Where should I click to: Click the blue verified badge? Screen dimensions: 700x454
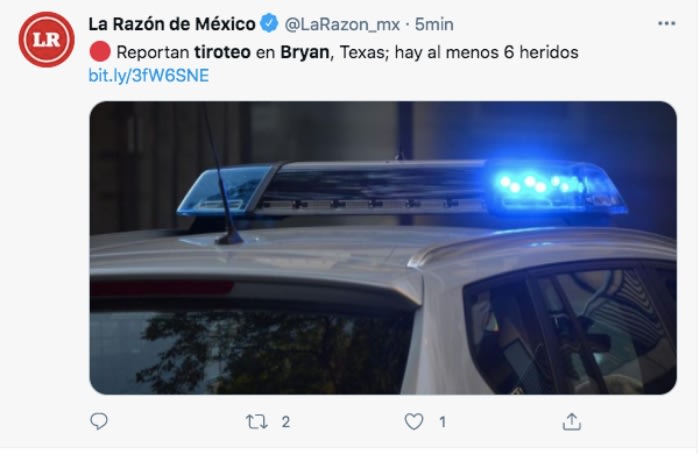[269, 23]
